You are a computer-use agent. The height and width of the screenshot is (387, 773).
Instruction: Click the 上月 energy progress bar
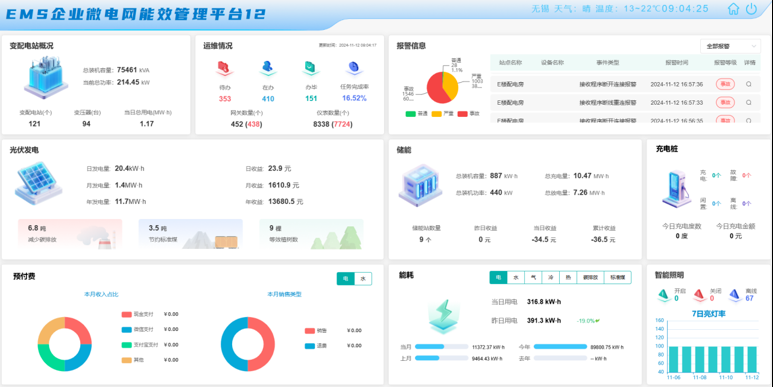[x=441, y=358]
